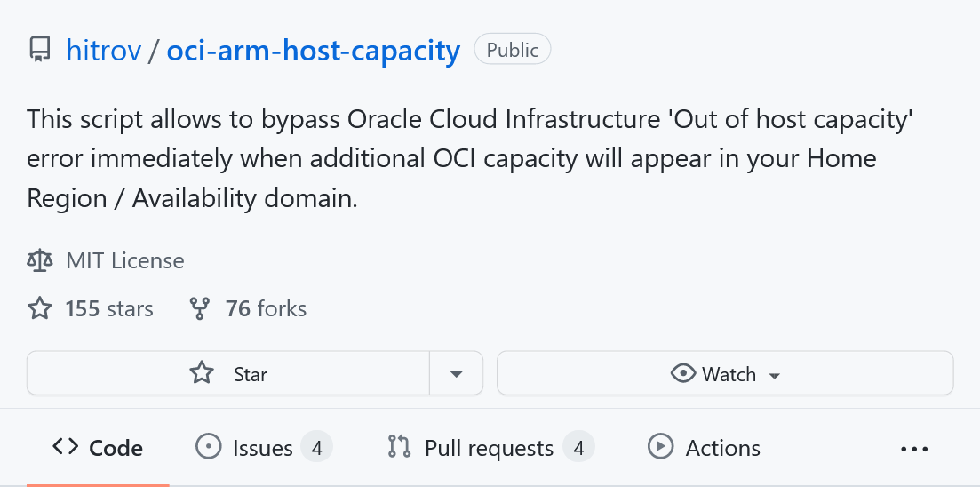Open the hitrov owner profile link
The width and height of the screenshot is (980, 487).
(104, 51)
